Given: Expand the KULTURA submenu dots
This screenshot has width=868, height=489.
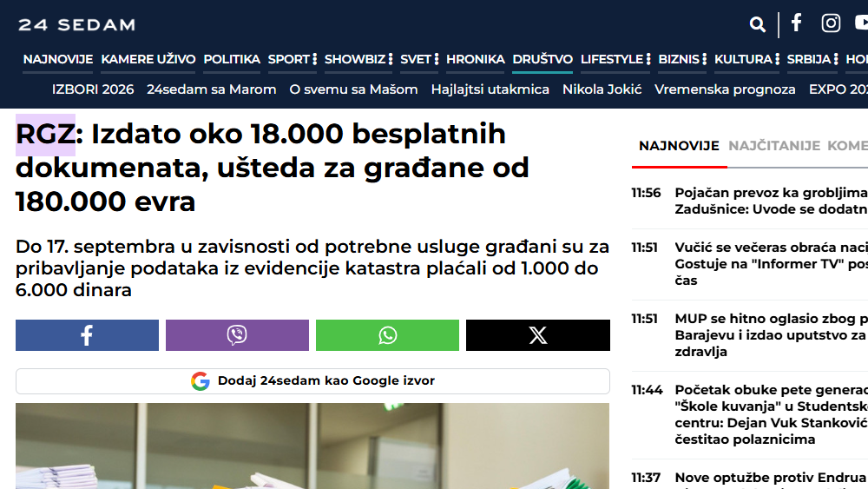Looking at the screenshot, I should point(777,59).
